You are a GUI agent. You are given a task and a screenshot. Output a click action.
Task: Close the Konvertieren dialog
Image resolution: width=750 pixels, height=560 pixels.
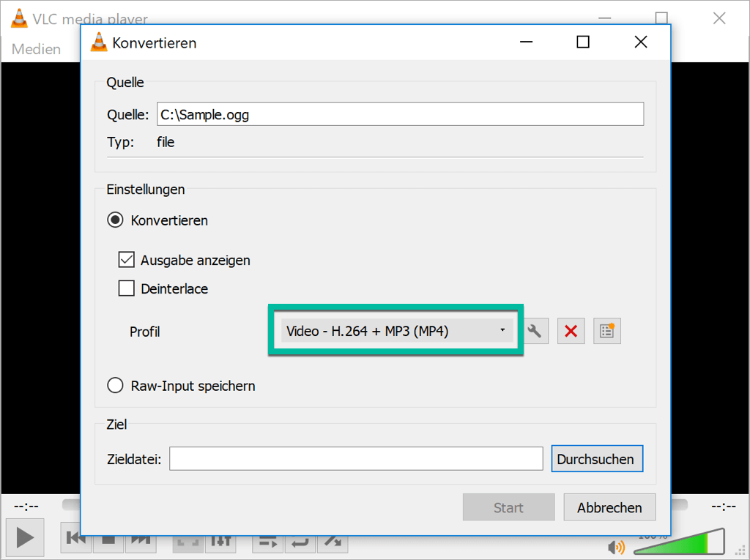[640, 42]
